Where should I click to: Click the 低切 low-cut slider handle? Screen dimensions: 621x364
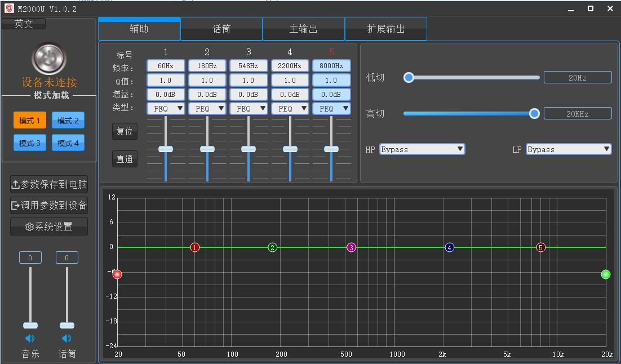tap(409, 78)
